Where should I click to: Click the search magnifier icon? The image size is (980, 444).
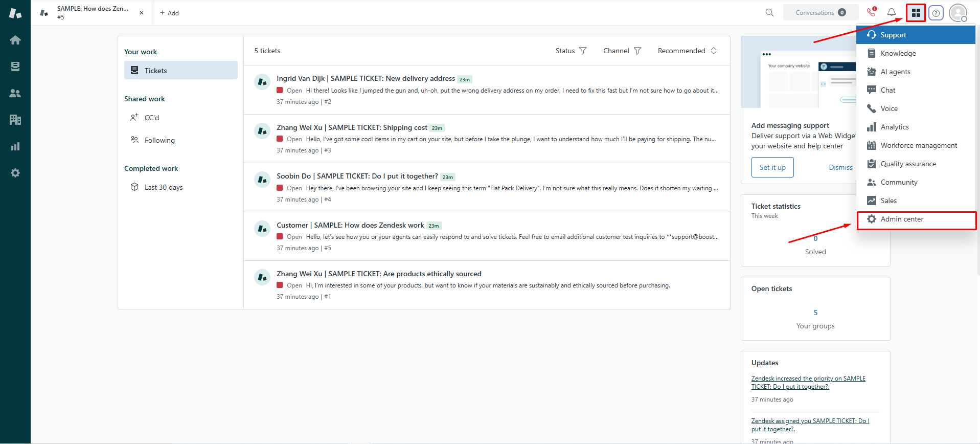[769, 13]
